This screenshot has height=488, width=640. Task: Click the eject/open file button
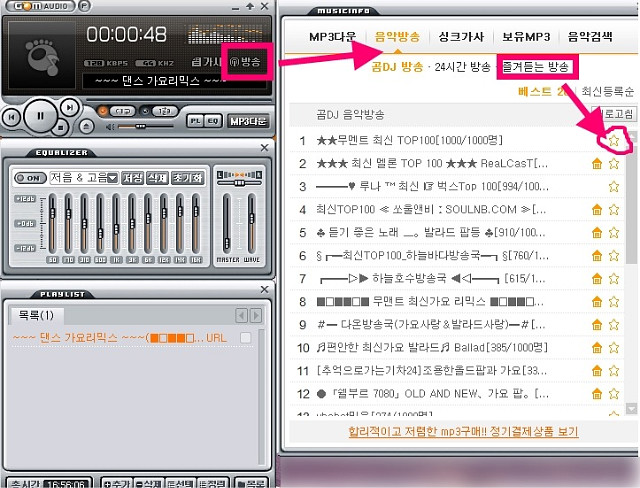(x=86, y=126)
